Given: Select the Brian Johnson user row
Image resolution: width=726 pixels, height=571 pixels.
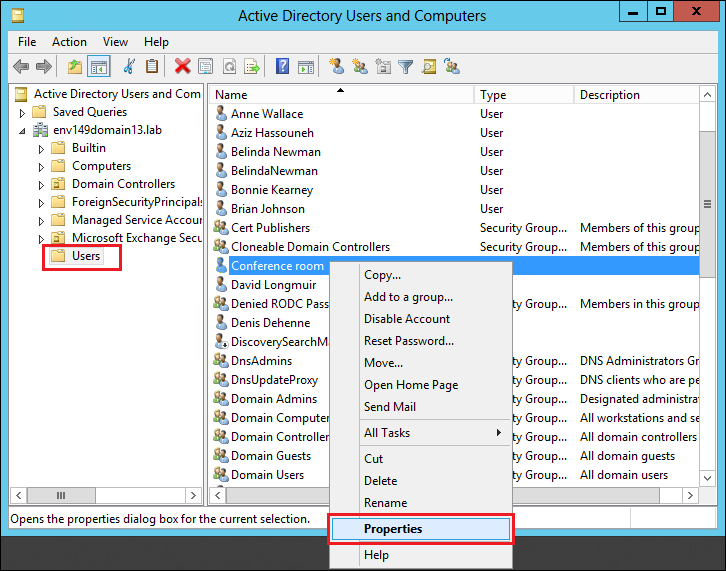Looking at the screenshot, I should pyautogui.click(x=456, y=209).
